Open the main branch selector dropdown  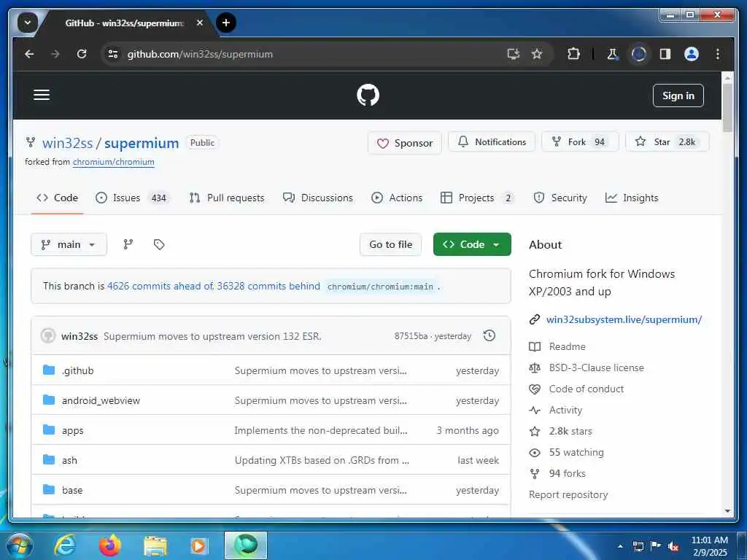(x=69, y=244)
